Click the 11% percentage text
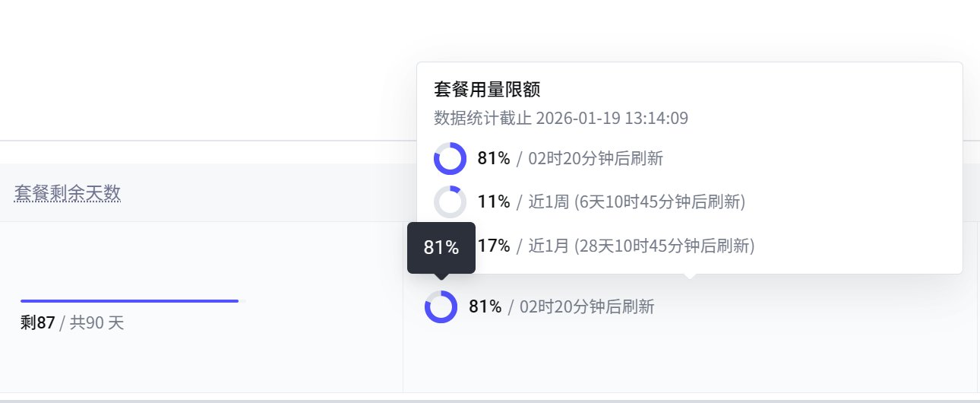This screenshot has height=403, width=980. (494, 202)
